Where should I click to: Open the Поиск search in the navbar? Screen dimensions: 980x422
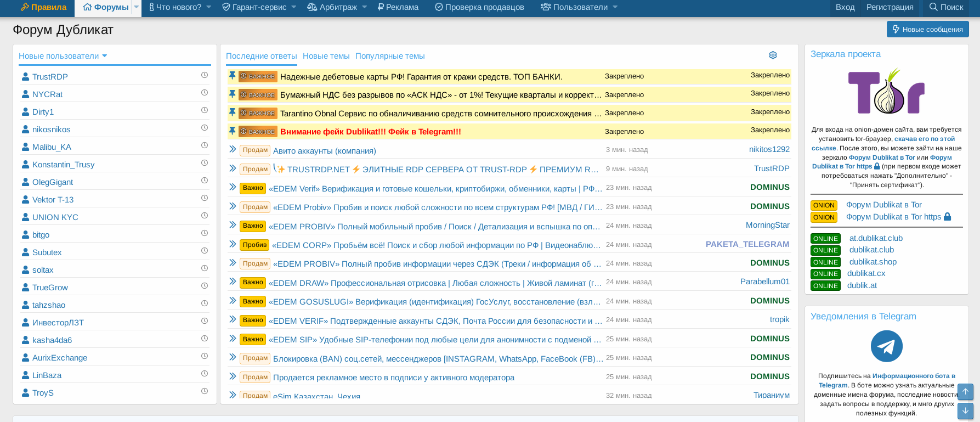946,7
